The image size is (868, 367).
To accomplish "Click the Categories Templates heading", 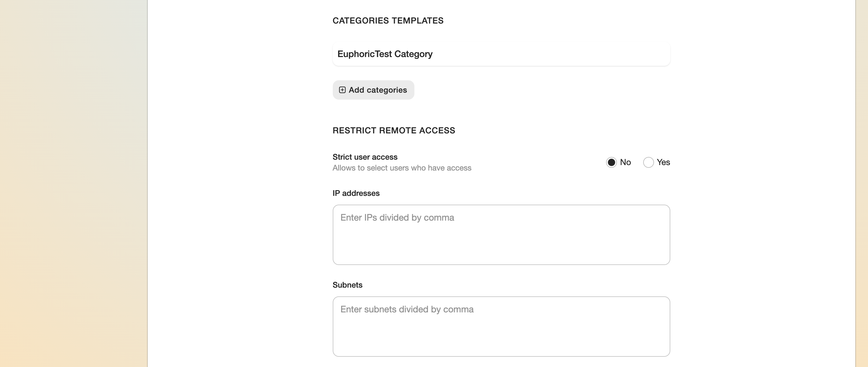I will pos(388,21).
